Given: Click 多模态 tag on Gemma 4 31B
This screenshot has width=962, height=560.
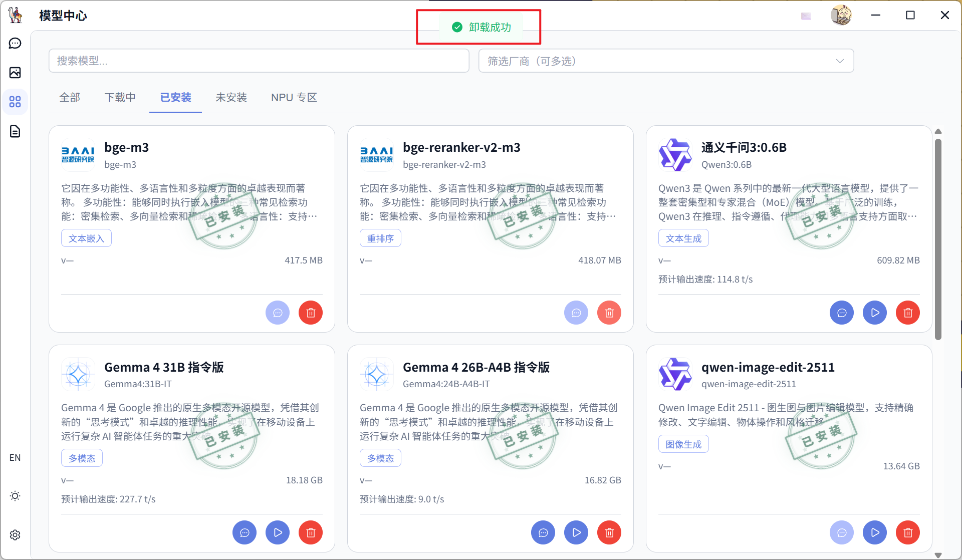Looking at the screenshot, I should point(82,458).
